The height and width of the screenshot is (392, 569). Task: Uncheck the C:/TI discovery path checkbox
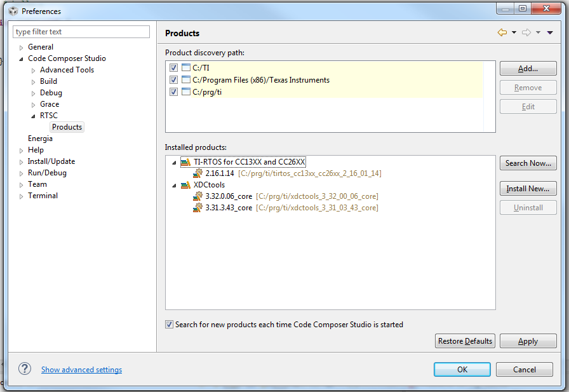(173, 67)
